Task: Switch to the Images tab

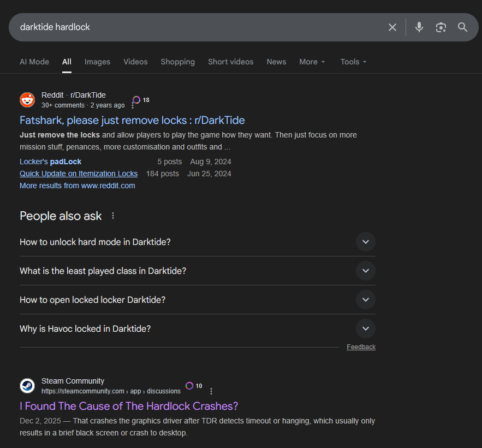Action: point(97,62)
